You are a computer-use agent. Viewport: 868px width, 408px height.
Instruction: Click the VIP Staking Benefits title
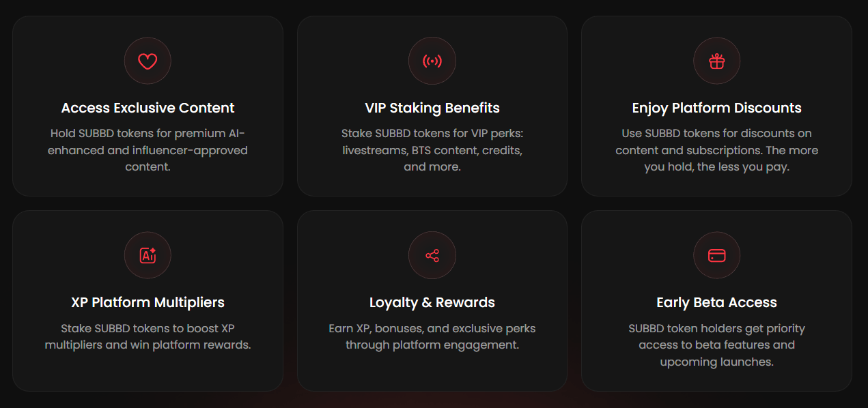(432, 107)
